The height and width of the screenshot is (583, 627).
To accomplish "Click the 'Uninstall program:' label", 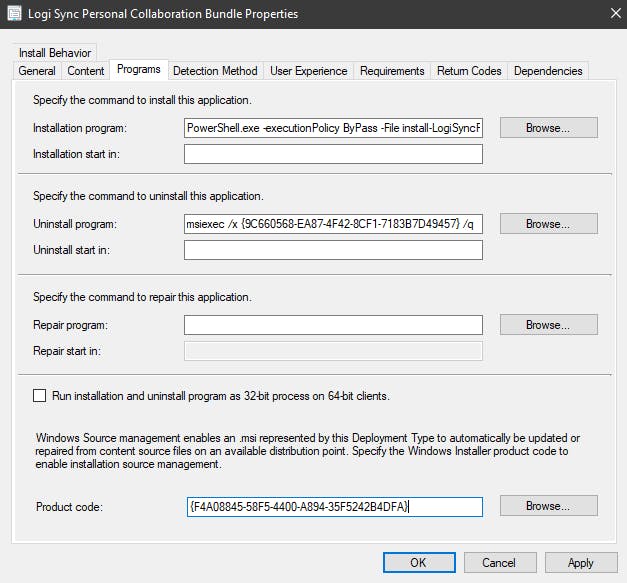I will point(75,224).
